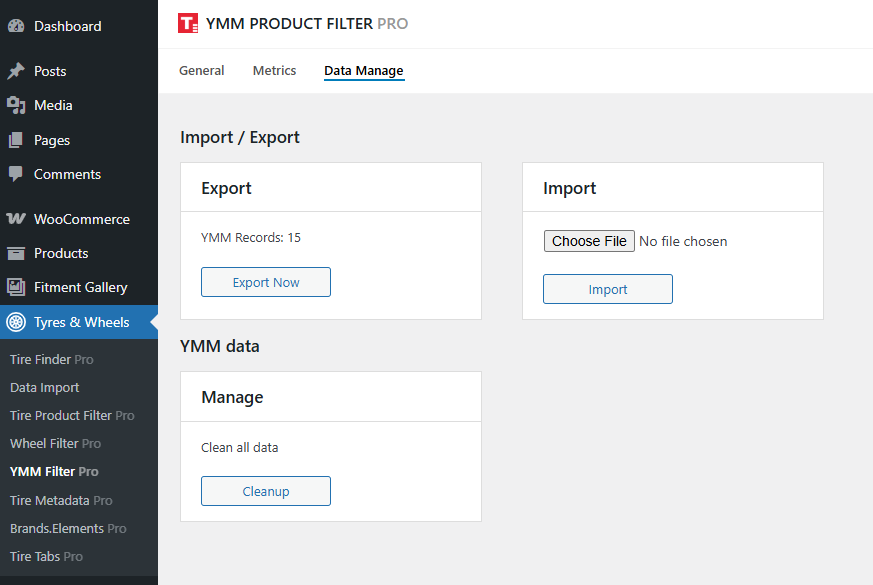This screenshot has height=585, width=873.
Task: Click the Dashboard gauge icon
Action: (x=16, y=26)
